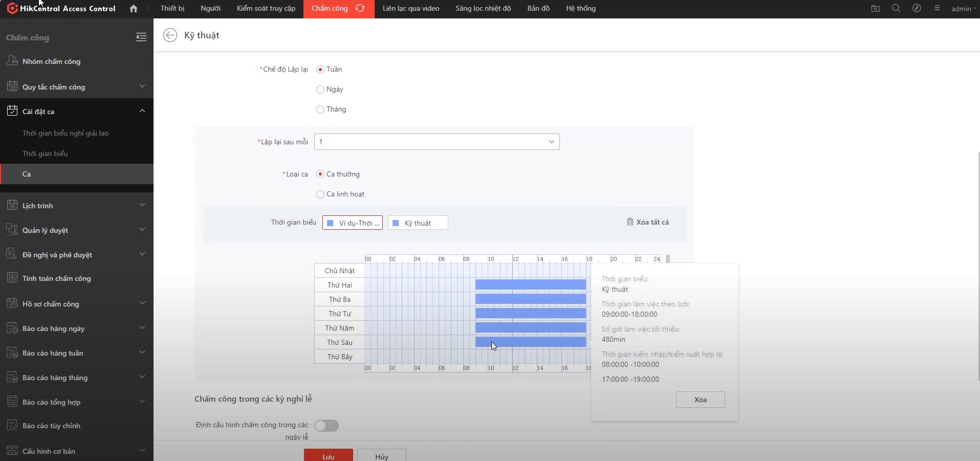Image resolution: width=980 pixels, height=461 pixels.
Task: Select the Ngày repeat mode
Action: [320, 90]
